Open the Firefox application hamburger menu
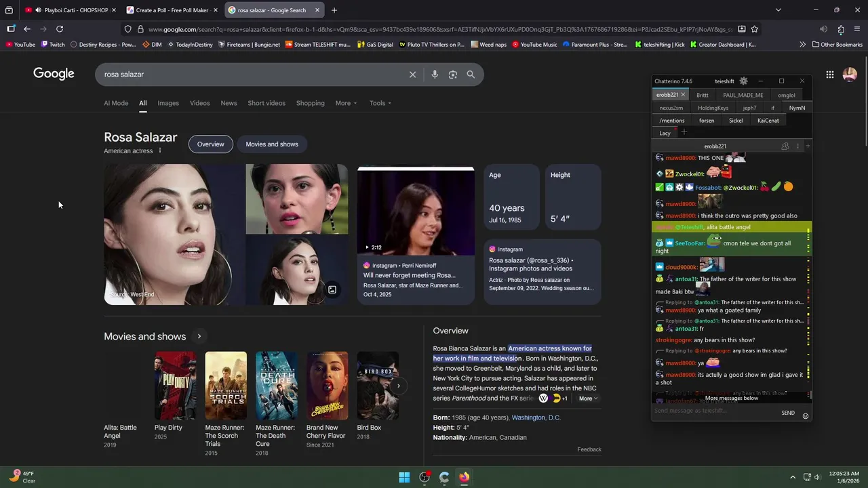Viewport: 868px width, 488px height. tap(858, 29)
